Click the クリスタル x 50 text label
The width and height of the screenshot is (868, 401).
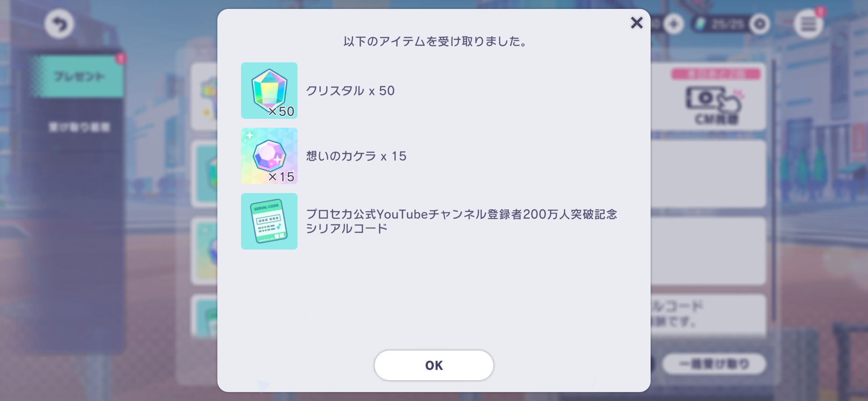(x=350, y=91)
